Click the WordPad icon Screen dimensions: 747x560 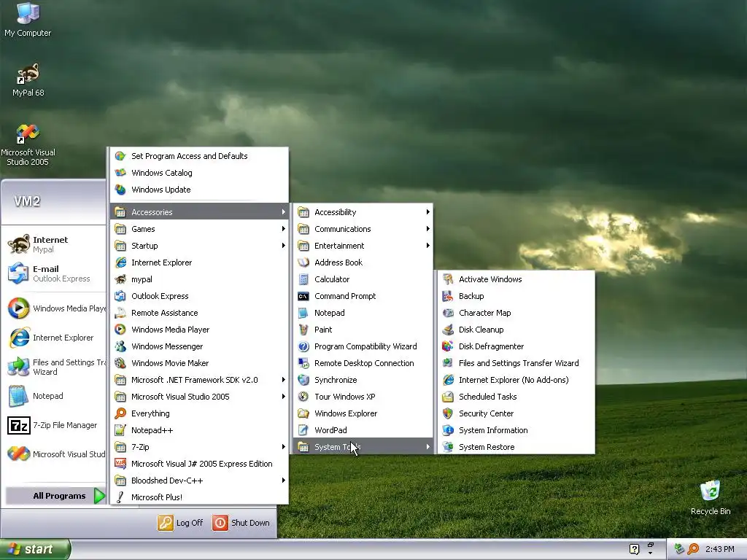tap(303, 430)
